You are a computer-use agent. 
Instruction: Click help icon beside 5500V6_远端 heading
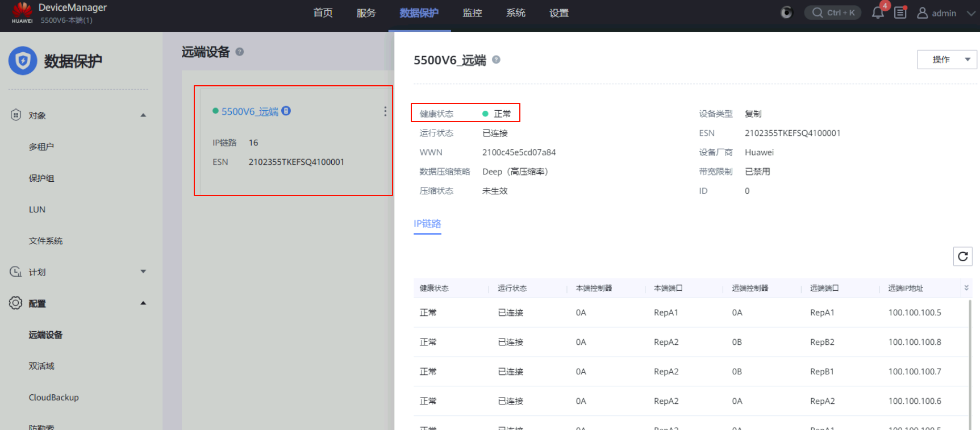496,60
